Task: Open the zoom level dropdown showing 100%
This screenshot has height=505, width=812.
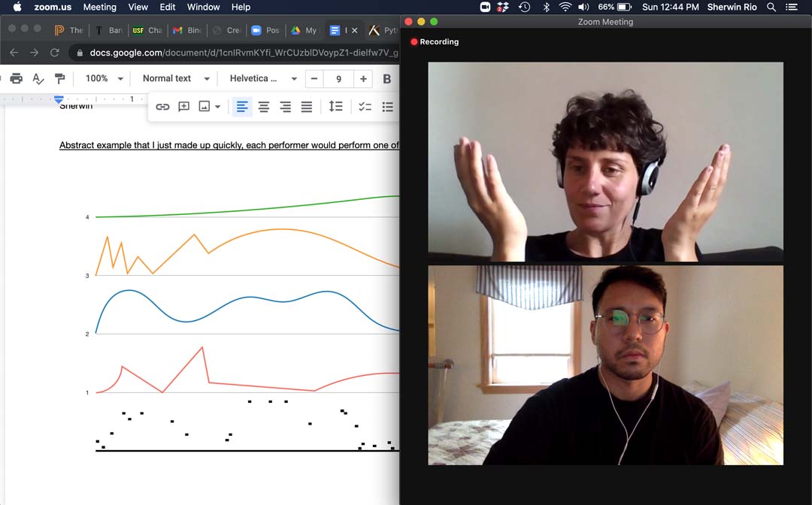Action: pos(105,79)
